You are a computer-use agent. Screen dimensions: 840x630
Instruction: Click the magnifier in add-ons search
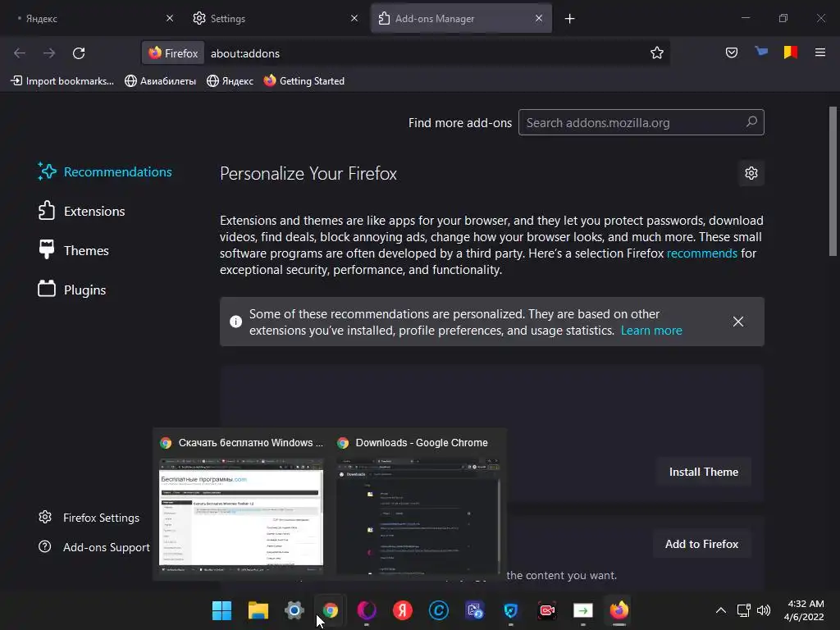click(751, 122)
